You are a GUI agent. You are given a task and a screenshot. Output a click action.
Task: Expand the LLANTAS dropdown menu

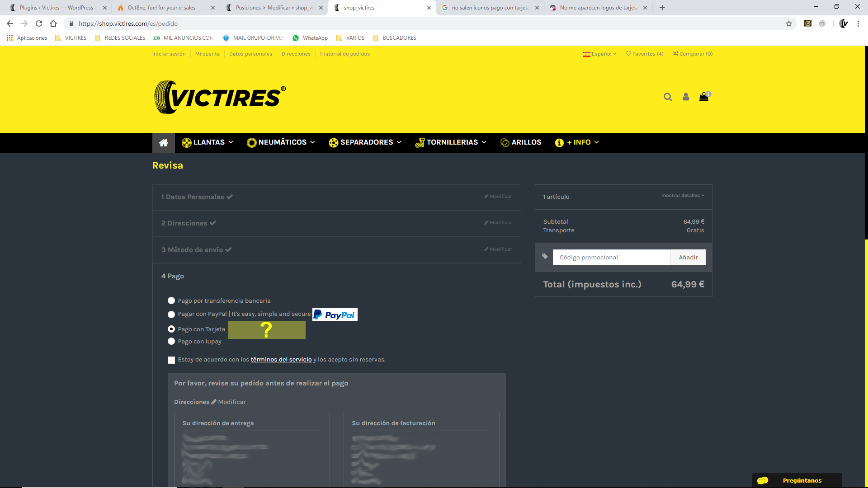tap(208, 143)
